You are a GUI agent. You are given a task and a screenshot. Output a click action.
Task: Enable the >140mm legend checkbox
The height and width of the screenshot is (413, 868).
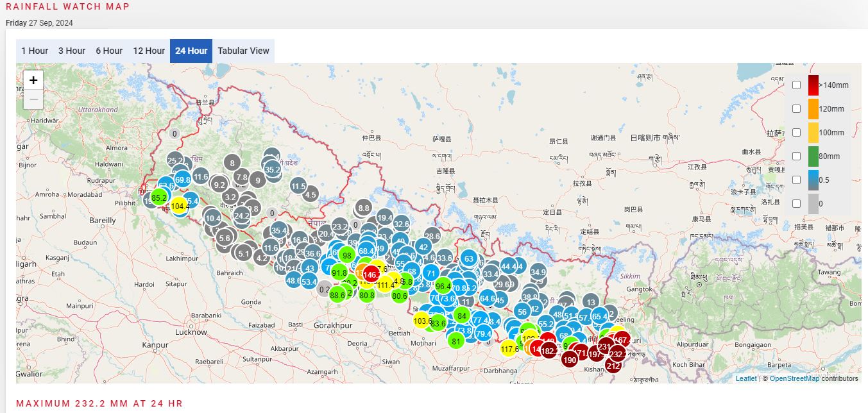click(796, 85)
